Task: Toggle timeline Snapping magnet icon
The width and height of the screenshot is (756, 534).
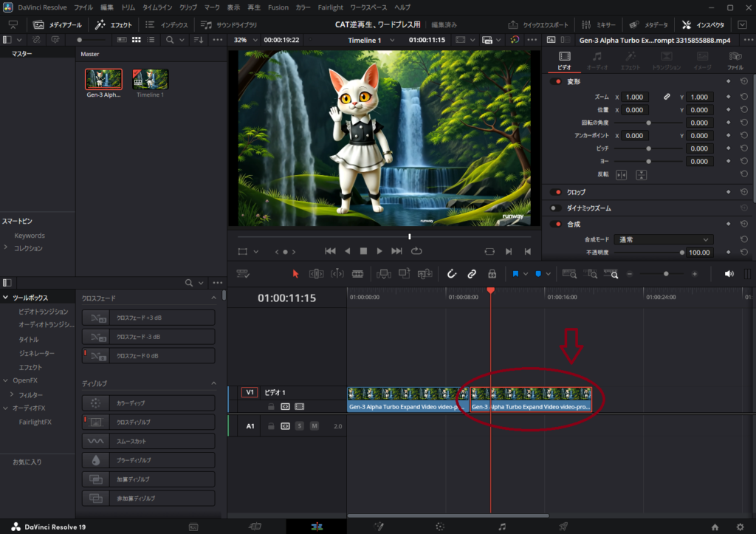Action: click(452, 273)
